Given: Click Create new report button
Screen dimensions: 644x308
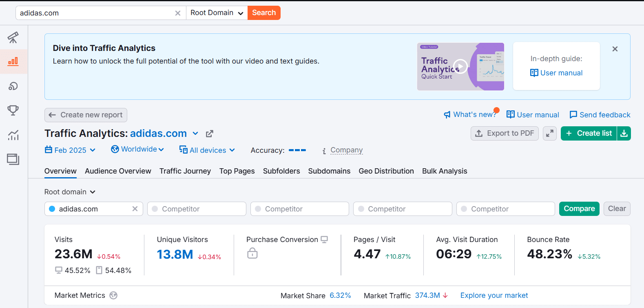Looking at the screenshot, I should coord(86,115).
